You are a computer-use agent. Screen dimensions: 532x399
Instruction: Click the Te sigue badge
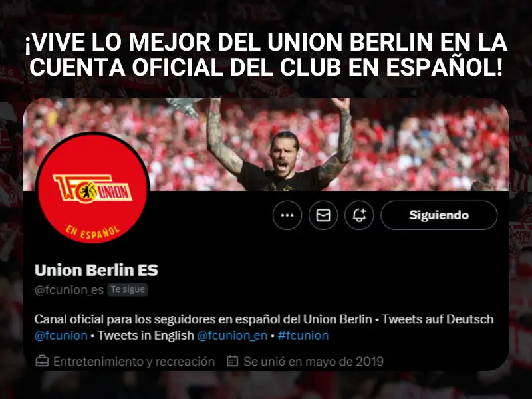128,289
